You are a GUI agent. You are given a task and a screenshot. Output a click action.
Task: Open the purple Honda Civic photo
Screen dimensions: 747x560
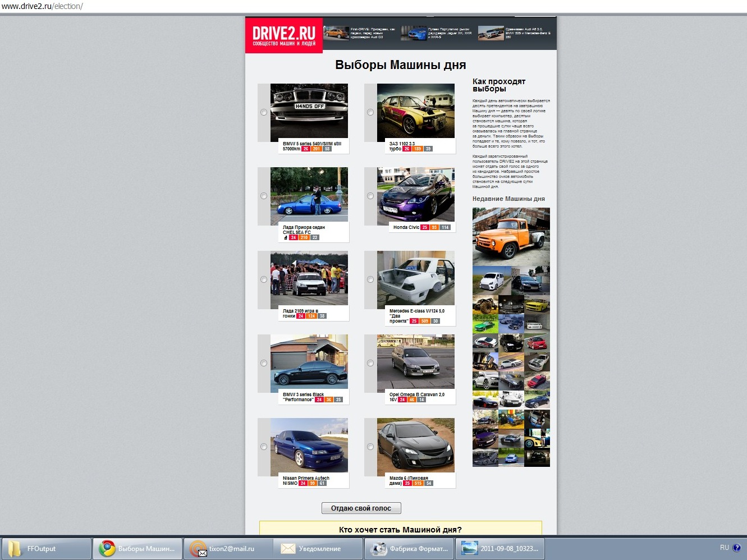point(416,195)
